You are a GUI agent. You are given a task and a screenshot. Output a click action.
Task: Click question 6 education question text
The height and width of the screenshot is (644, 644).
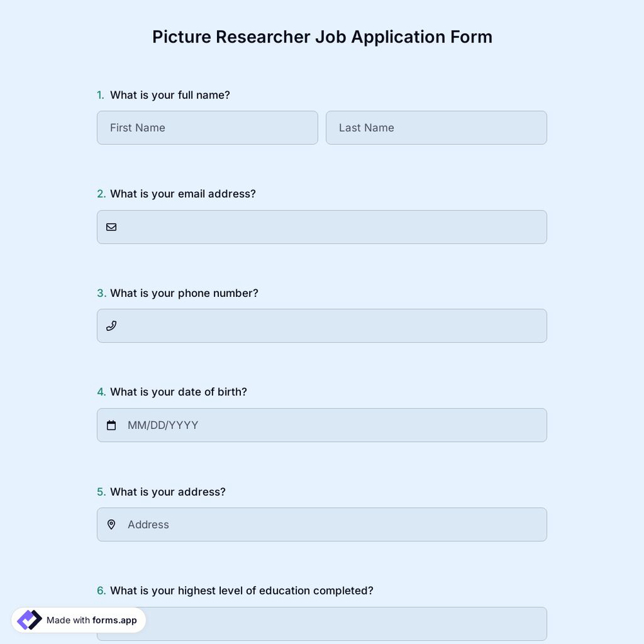241,590
